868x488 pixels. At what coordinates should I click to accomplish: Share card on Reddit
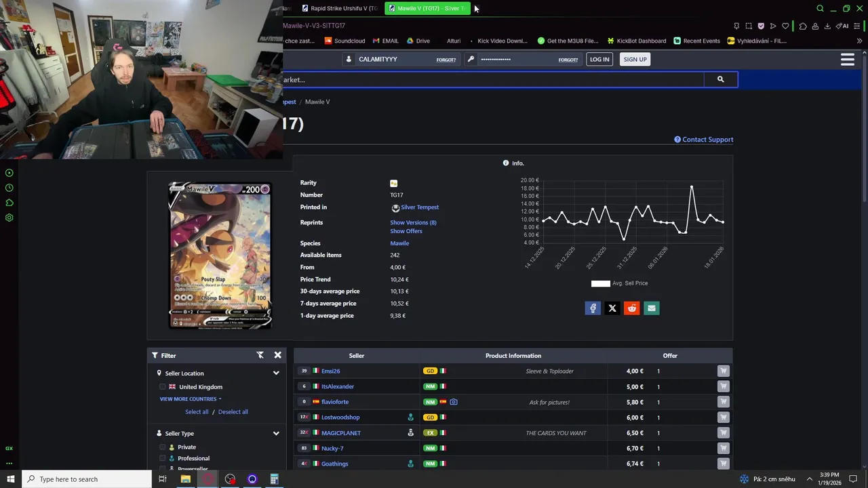tap(632, 308)
